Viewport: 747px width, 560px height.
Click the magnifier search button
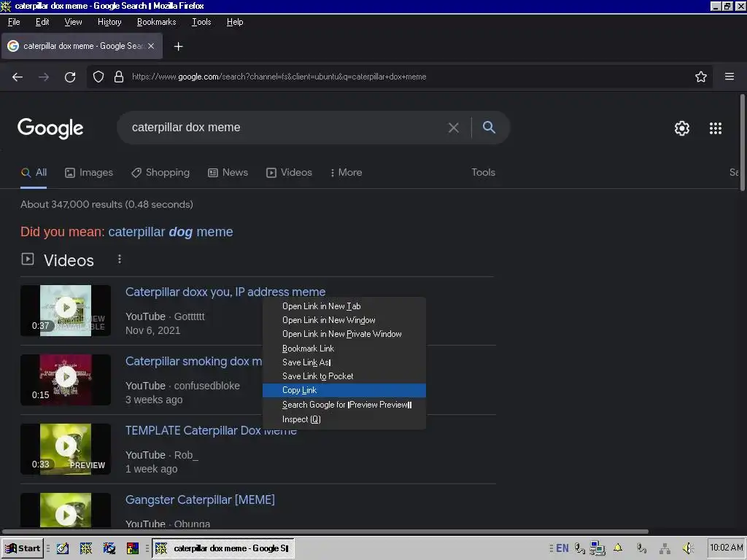[489, 127]
